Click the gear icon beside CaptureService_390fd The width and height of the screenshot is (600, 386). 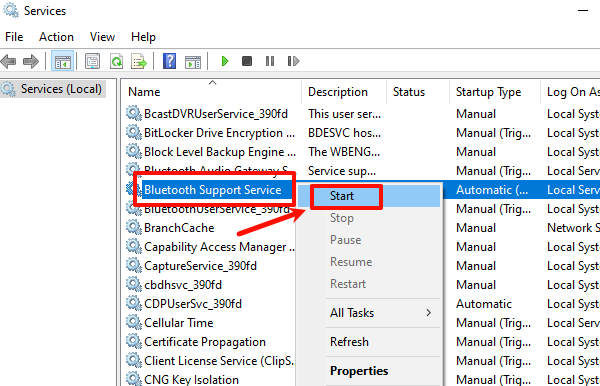[x=134, y=265]
